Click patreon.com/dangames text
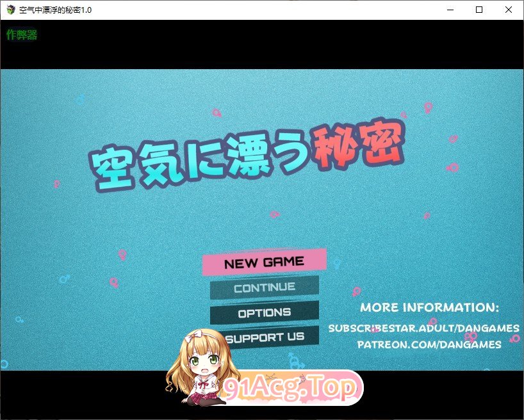The image size is (524, 420). coord(429,344)
